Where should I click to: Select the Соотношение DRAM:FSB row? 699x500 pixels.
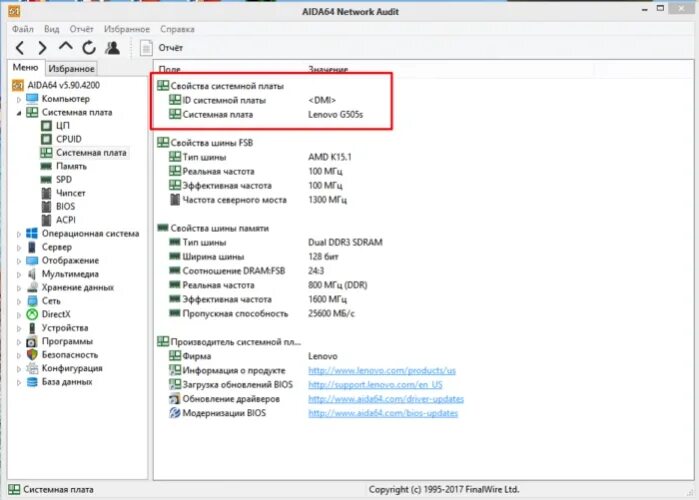pyautogui.click(x=247, y=271)
